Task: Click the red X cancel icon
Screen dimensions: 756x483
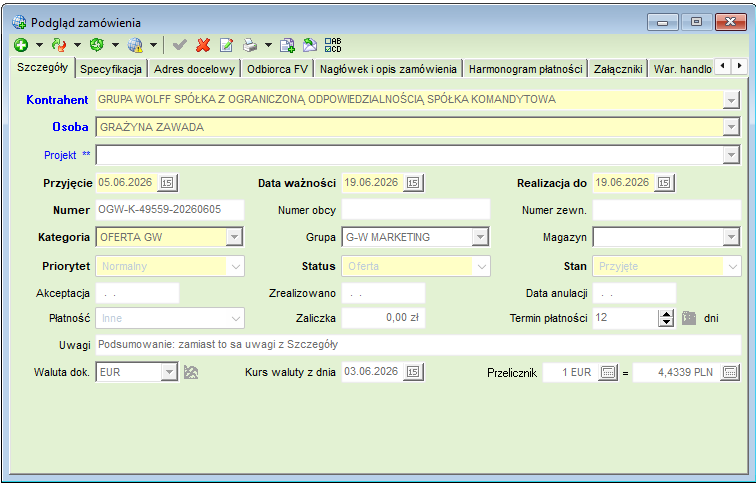Action: coord(203,45)
